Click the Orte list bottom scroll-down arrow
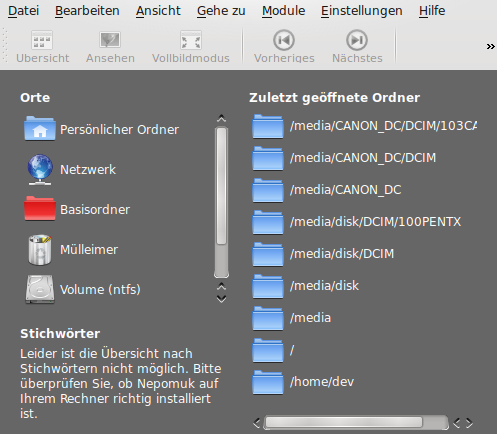The width and height of the screenshot is (497, 434). 221,299
